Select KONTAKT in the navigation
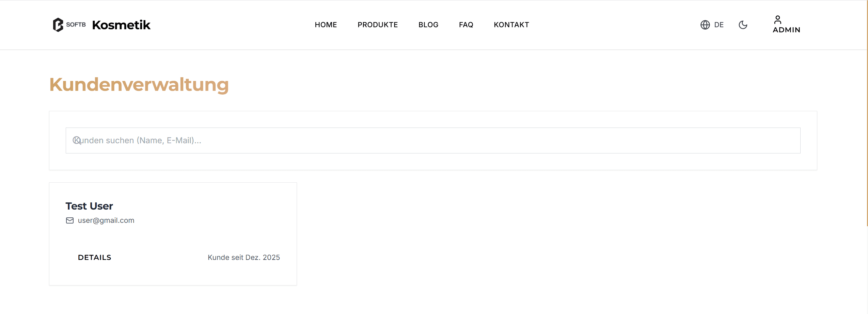This screenshot has height=314, width=868. [x=511, y=25]
